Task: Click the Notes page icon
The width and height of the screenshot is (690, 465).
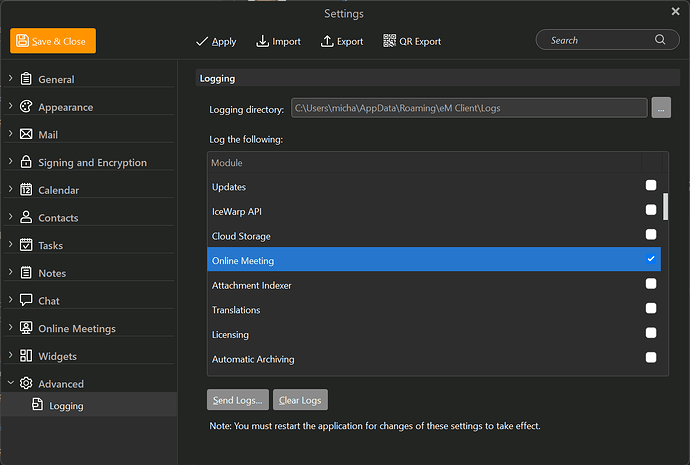Action: pos(26,272)
